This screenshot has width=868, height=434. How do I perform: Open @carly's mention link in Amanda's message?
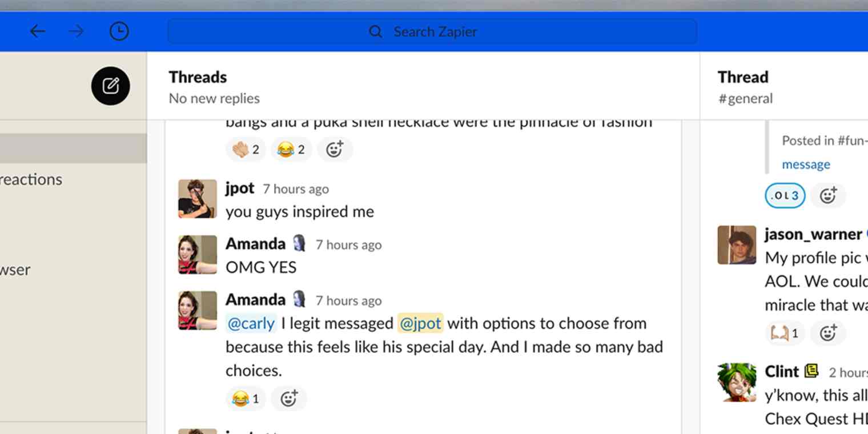click(251, 323)
